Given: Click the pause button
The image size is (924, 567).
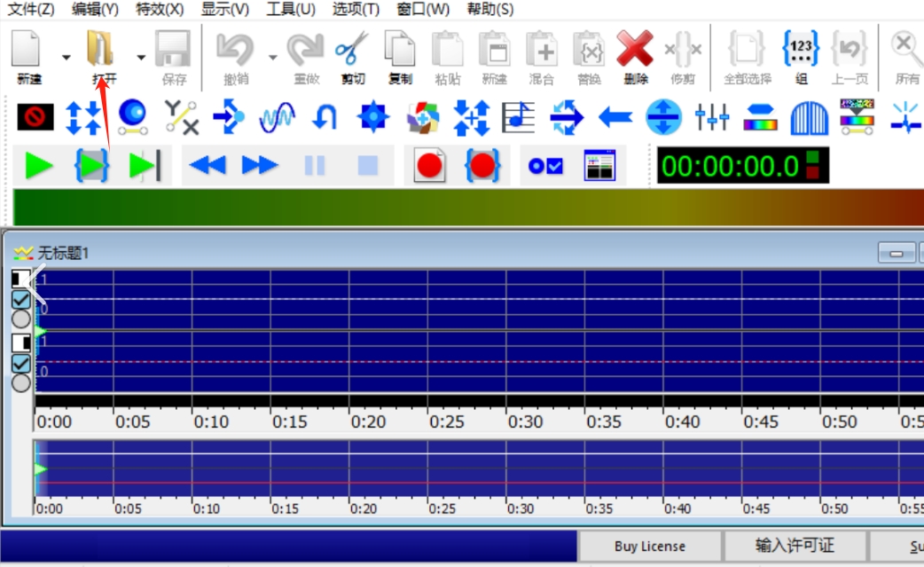Looking at the screenshot, I should point(315,166).
